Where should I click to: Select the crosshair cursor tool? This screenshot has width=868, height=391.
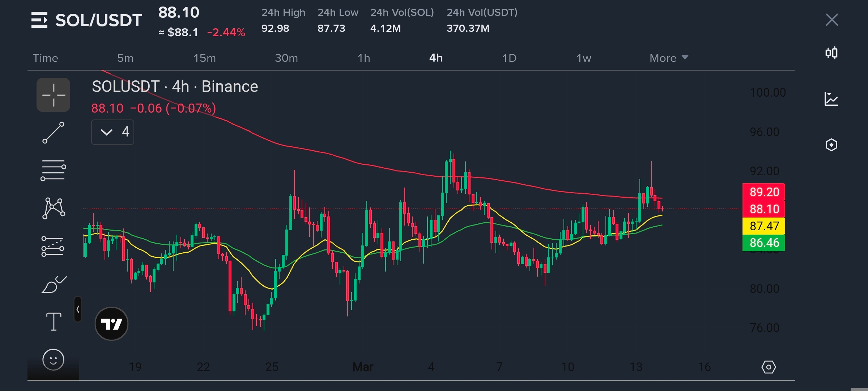pos(54,95)
